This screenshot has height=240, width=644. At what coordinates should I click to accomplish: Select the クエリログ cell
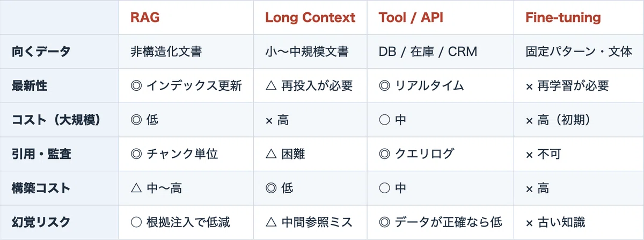417,154
